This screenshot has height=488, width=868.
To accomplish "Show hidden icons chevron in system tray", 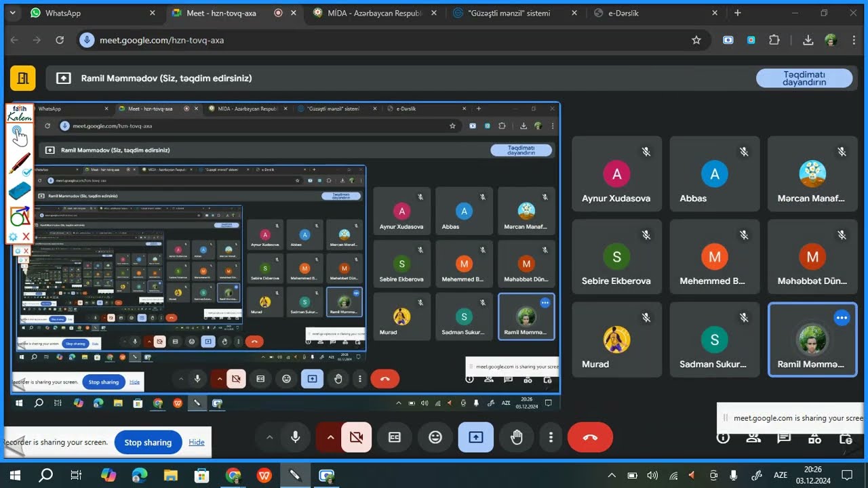I will click(x=612, y=475).
